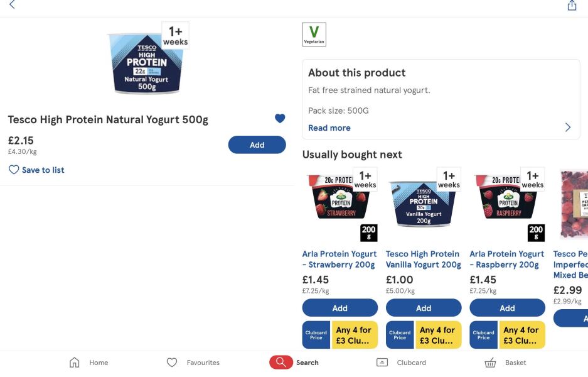Open the share icon
The height and width of the screenshot is (377, 588).
(572, 6)
